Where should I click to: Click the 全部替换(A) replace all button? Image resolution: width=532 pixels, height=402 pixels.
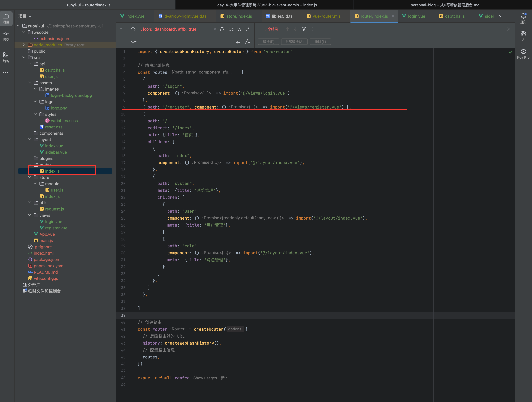click(294, 41)
